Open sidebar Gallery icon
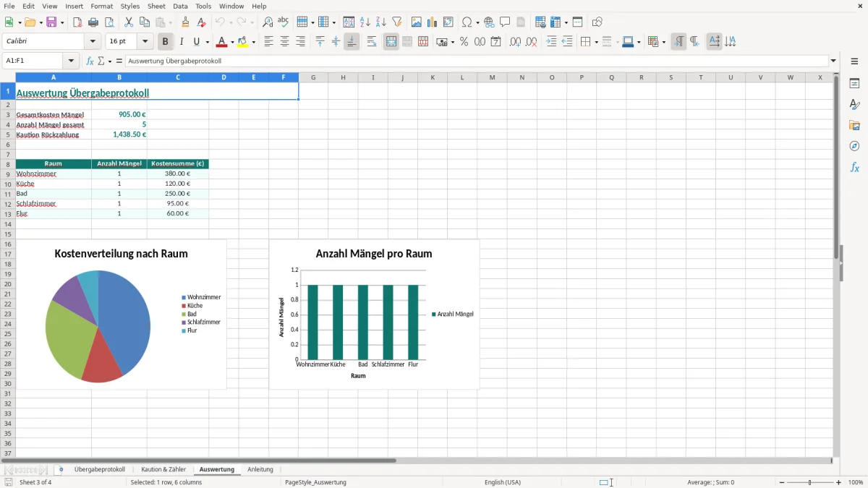This screenshot has height=488, width=868. [x=854, y=126]
